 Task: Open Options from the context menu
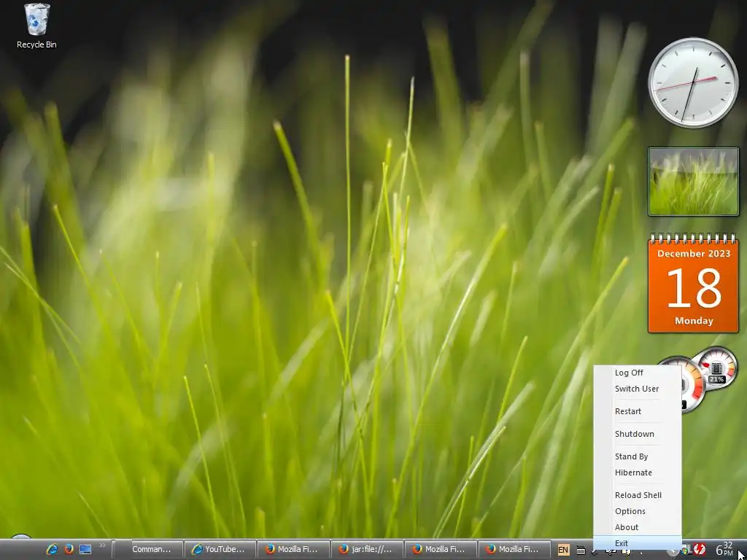pos(638,511)
